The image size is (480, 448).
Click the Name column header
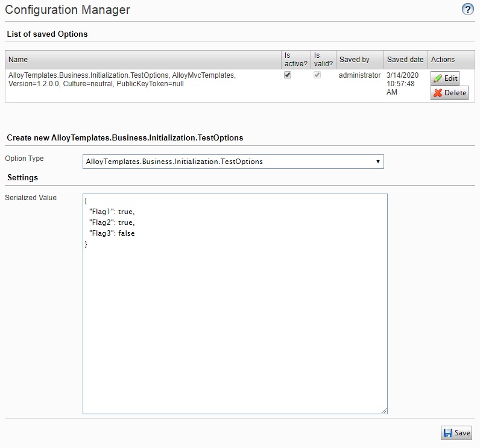[x=18, y=60]
